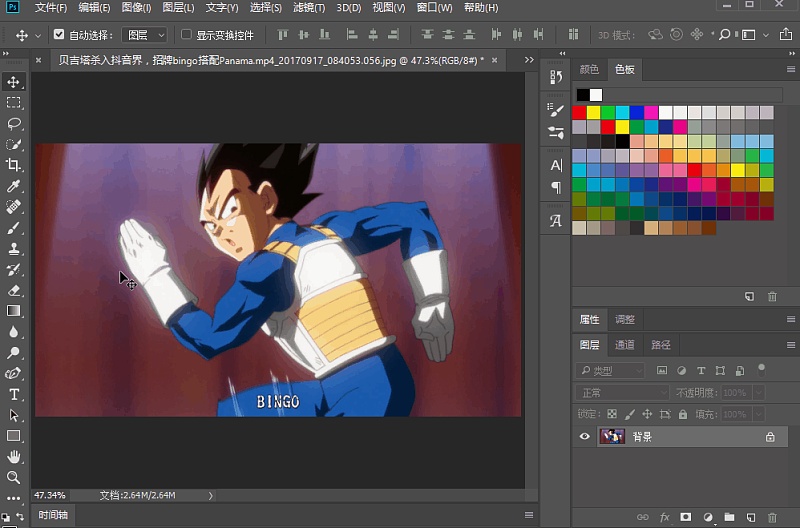Select the Path Selection tool
Image resolution: width=800 pixels, height=528 pixels.
point(13,415)
